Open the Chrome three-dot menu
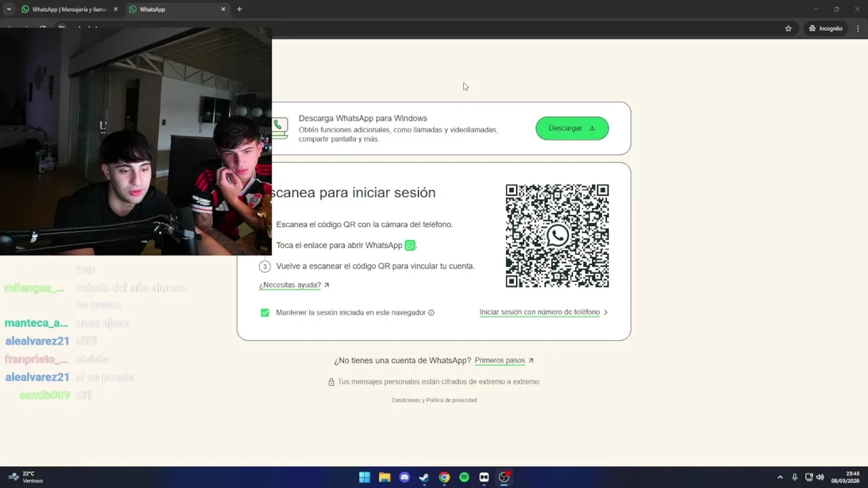The image size is (868, 488). (x=858, y=28)
